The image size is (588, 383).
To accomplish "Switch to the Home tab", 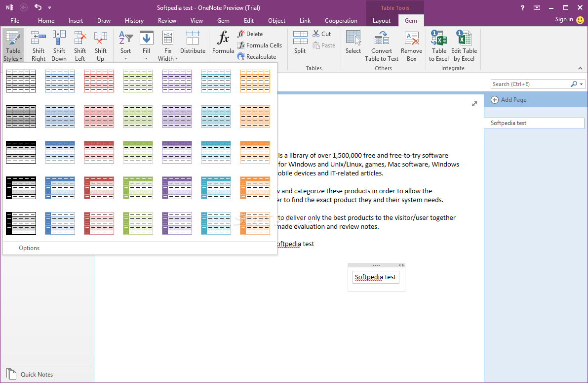I will (46, 21).
